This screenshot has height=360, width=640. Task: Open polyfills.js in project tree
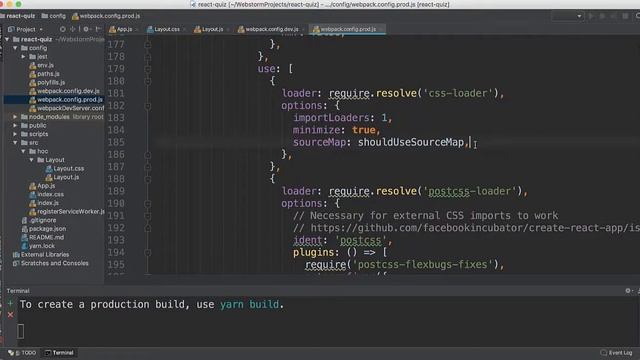click(x=47, y=82)
